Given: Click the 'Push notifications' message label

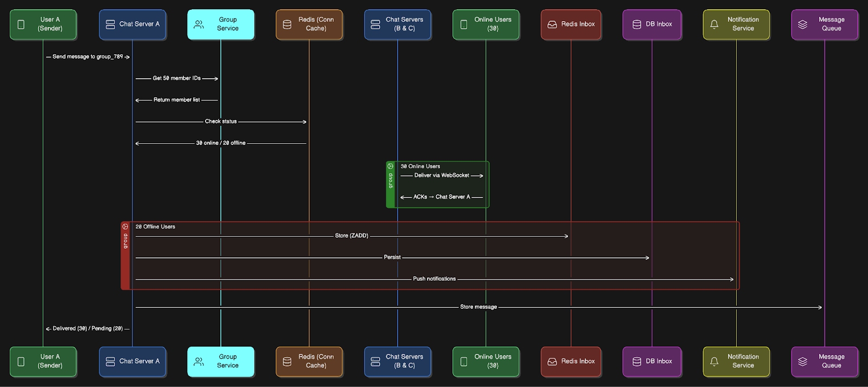Looking at the screenshot, I should [x=435, y=279].
